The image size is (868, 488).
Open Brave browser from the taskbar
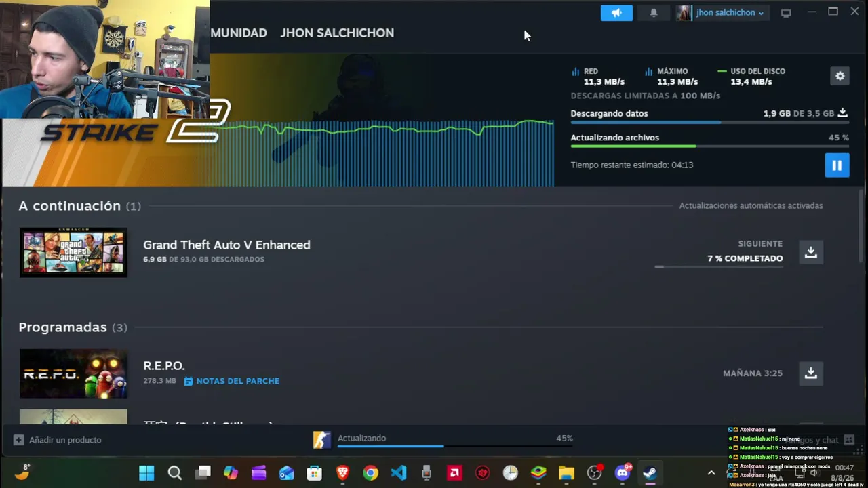(342, 473)
